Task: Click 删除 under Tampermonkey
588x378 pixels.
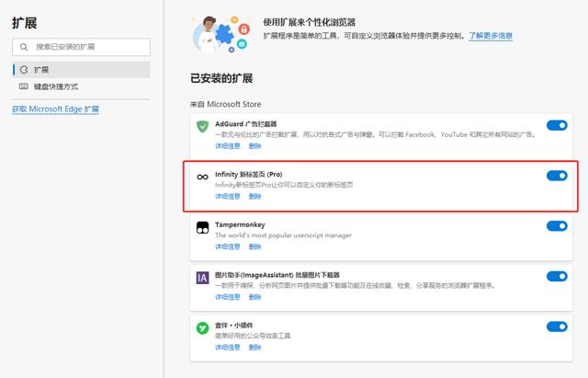Action: (x=255, y=246)
